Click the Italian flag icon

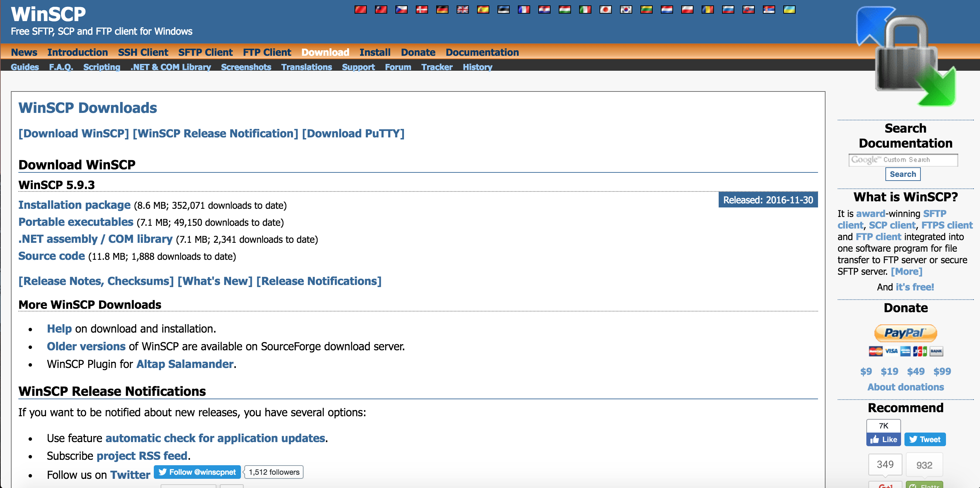(585, 10)
